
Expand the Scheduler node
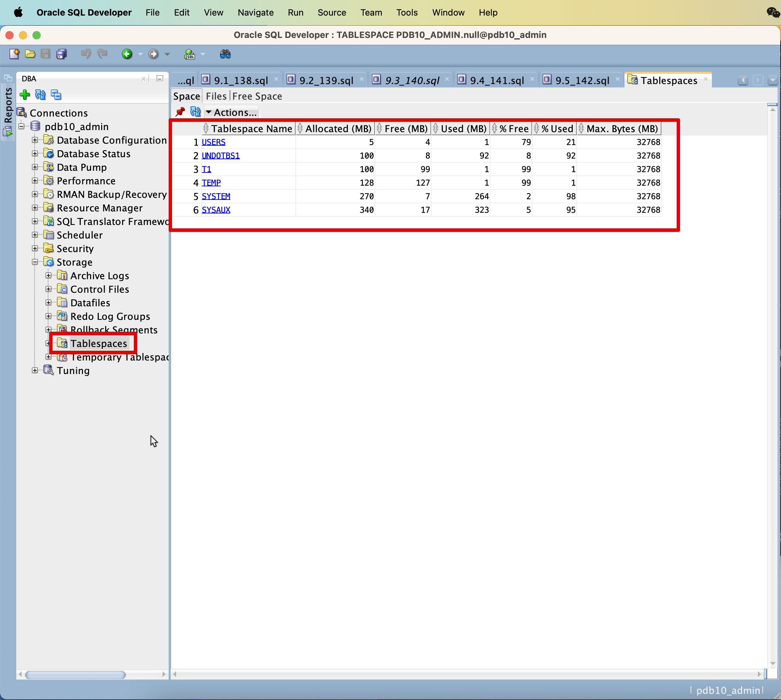[35, 234]
